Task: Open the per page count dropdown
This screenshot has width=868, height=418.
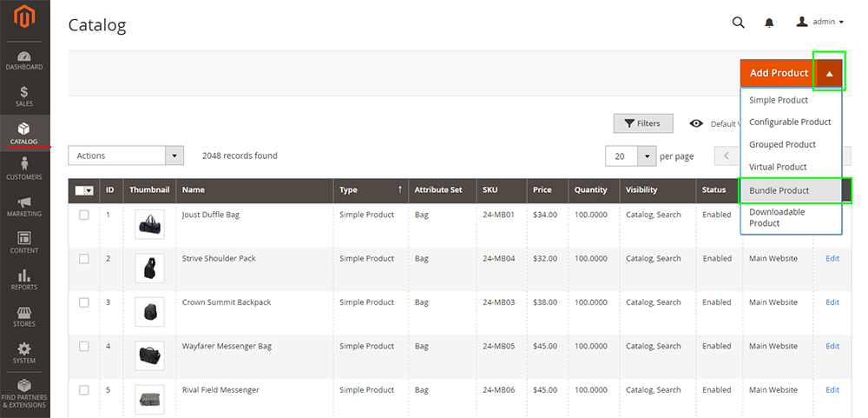Action: (x=647, y=156)
